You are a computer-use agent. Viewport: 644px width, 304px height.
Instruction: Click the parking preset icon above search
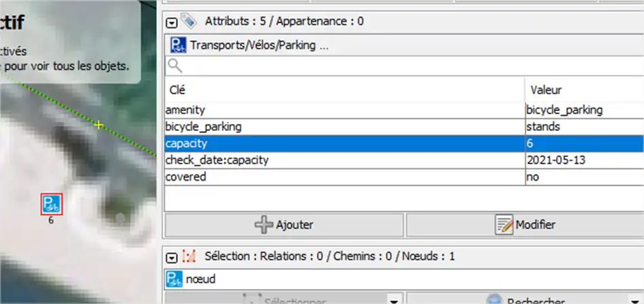point(177,46)
